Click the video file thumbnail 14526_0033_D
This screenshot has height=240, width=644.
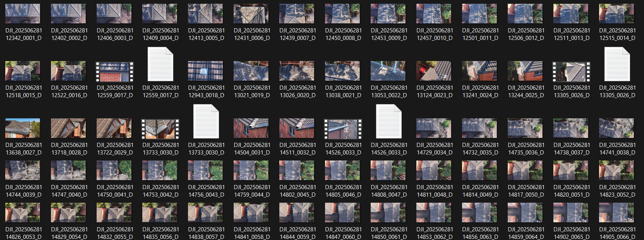pos(343,129)
